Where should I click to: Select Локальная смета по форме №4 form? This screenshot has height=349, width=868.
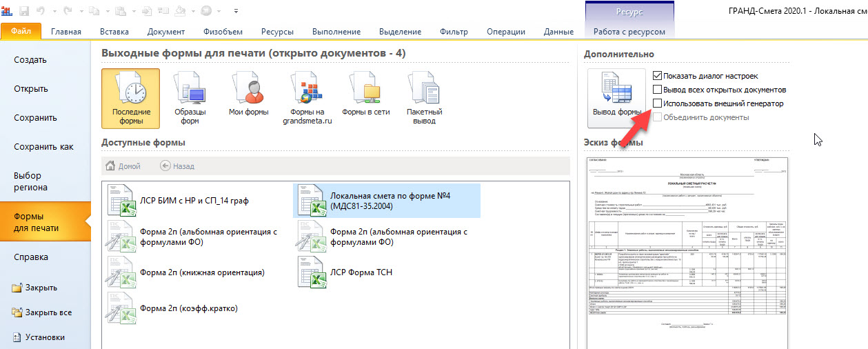(x=387, y=201)
